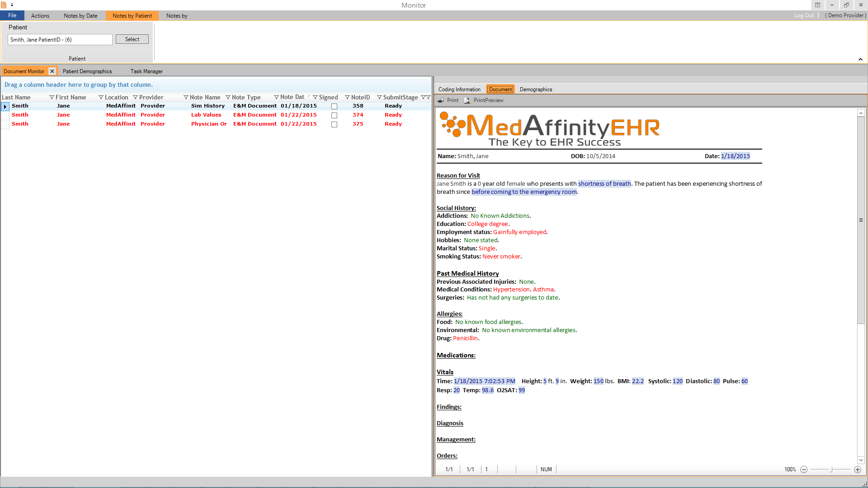Check Signed box for Lab Values note
Image resolution: width=868 pixels, height=488 pixels.
(334, 115)
